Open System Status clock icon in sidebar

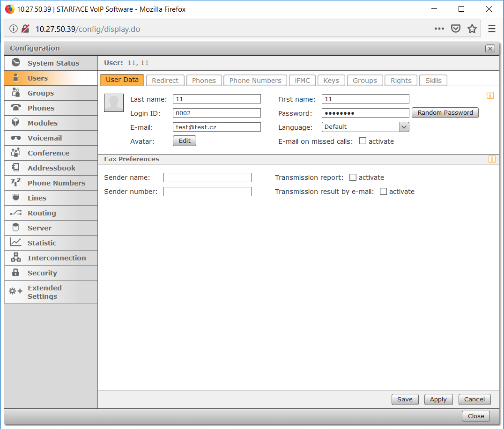(16, 63)
